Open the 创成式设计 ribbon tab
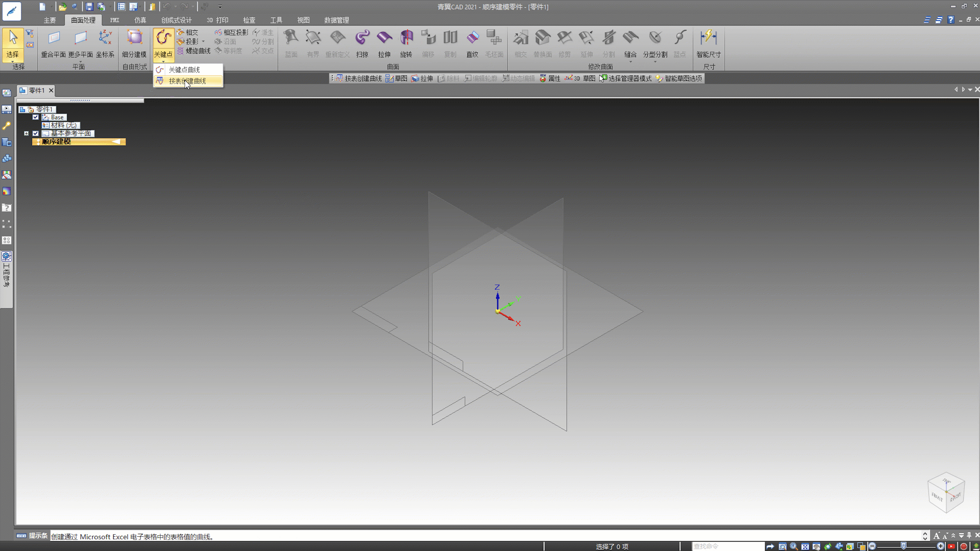980x551 pixels. point(177,20)
